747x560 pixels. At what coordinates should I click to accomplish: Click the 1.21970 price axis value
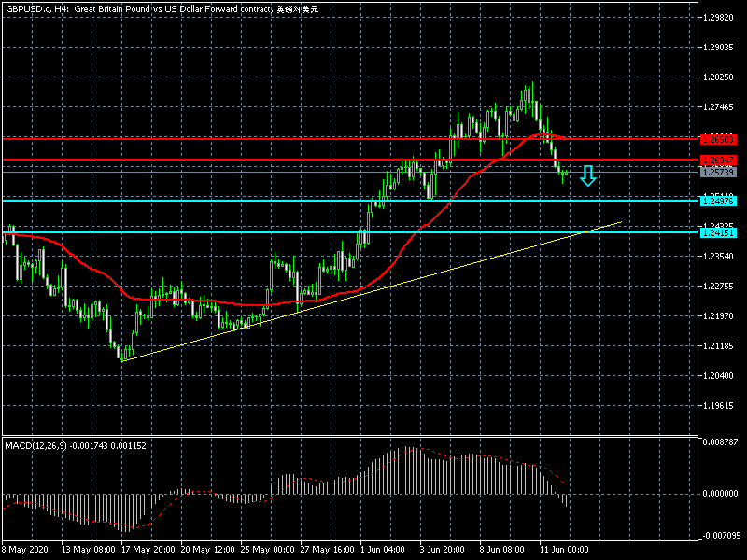(x=718, y=316)
